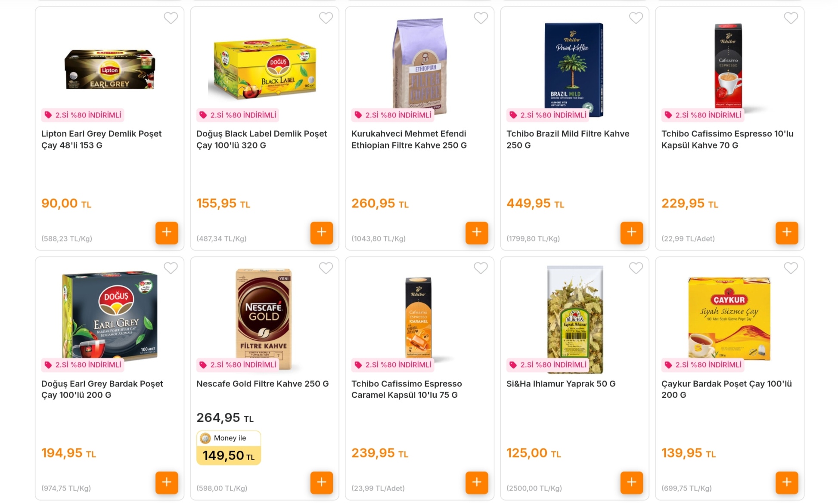Click Kurukahveci Mehmet Efendi Ethiopian product image
The height and width of the screenshot is (504, 838).
point(420,65)
